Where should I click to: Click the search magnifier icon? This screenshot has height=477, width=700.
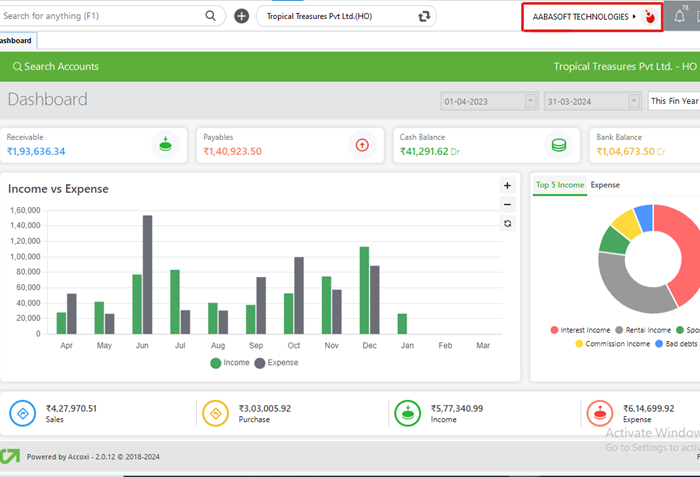pos(210,16)
